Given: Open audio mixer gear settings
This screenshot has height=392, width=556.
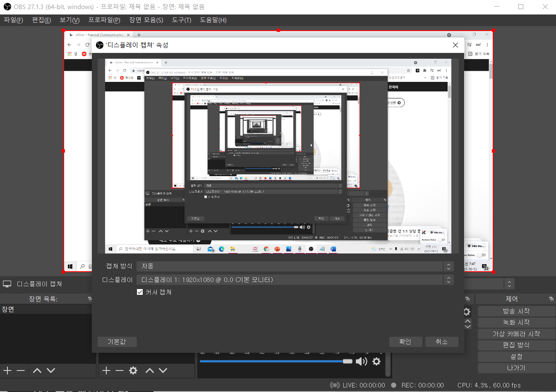Looking at the screenshot, I should point(376,361).
